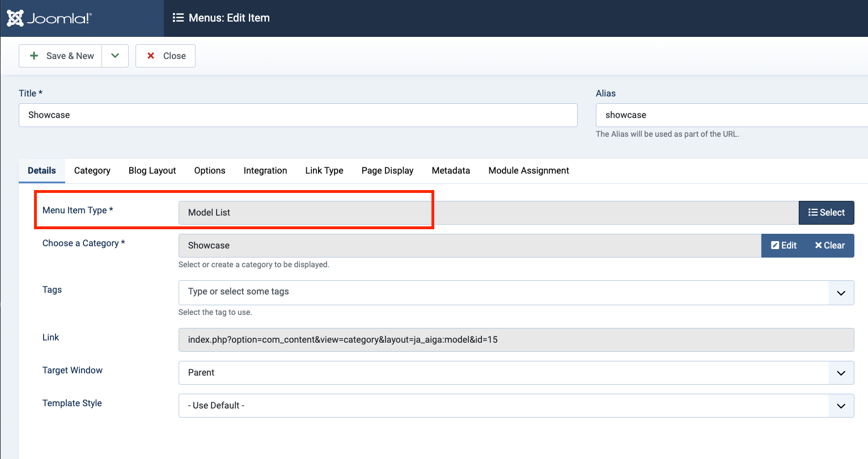Open the Module Assignment tab
868x459 pixels.
click(528, 171)
